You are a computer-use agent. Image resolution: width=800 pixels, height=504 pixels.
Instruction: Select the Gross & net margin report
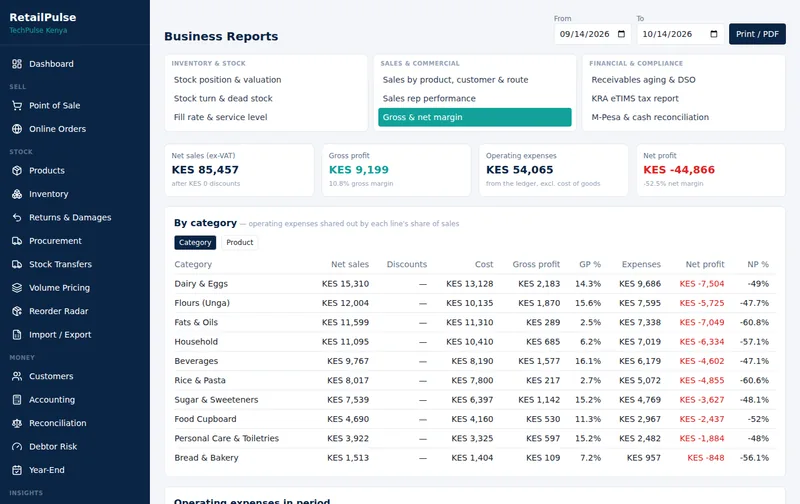[x=474, y=117]
